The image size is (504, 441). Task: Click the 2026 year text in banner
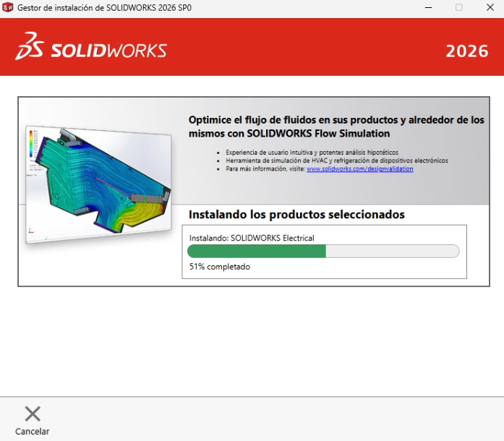[466, 51]
